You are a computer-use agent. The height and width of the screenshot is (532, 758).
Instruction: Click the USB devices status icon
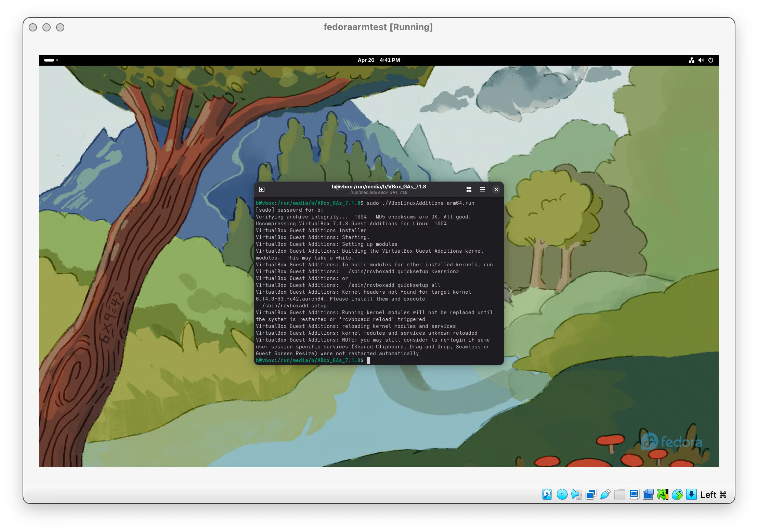pyautogui.click(x=605, y=494)
